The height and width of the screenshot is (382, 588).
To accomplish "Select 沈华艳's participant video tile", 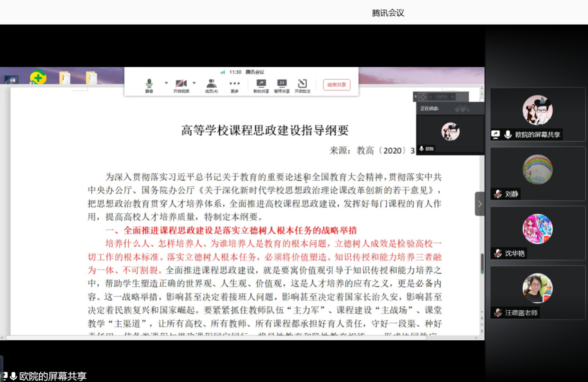I will [x=537, y=233].
